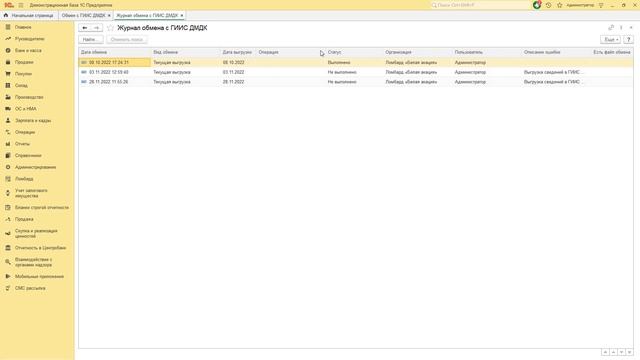Open Банк и касса section icon

[8, 51]
